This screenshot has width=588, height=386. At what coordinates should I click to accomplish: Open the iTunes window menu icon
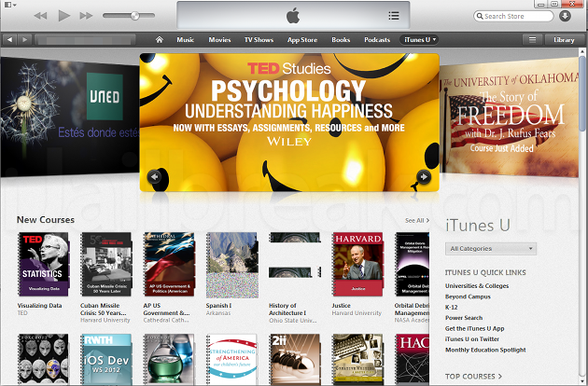pyautogui.click(x=9, y=5)
